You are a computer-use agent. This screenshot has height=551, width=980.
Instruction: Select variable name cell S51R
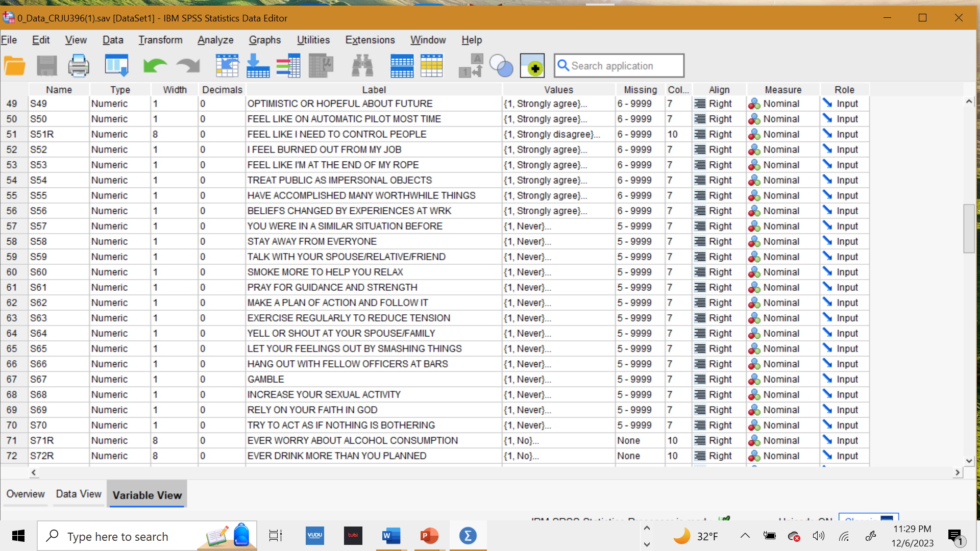59,134
